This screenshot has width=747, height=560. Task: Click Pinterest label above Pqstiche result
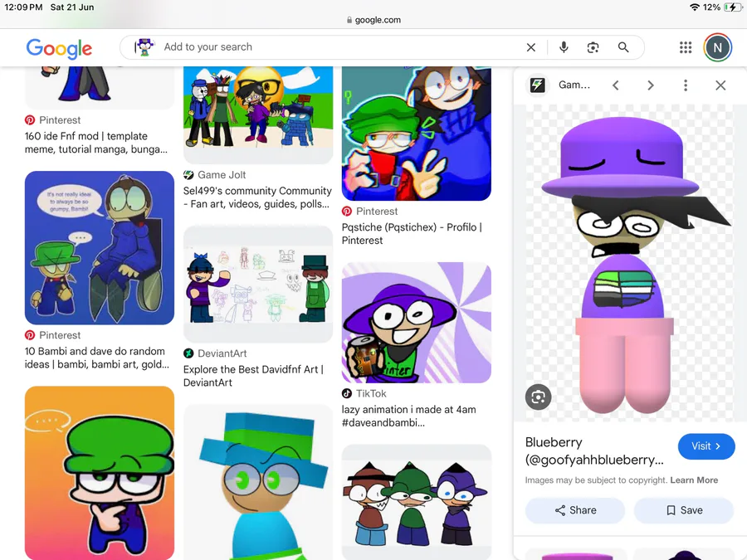377,211
